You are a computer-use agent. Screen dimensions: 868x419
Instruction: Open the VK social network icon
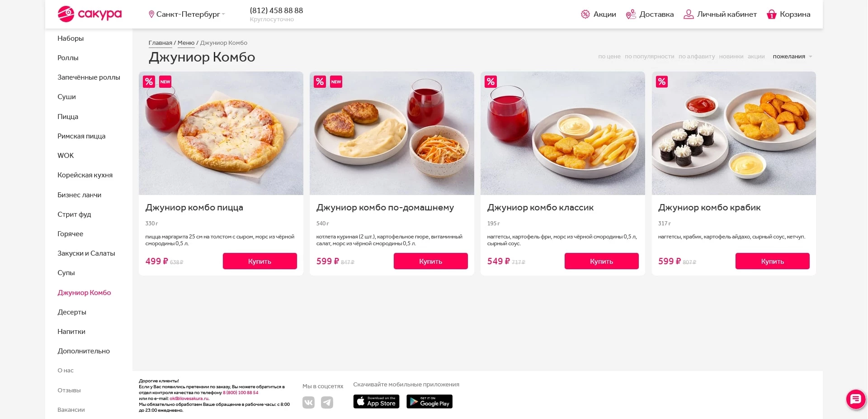pos(308,402)
